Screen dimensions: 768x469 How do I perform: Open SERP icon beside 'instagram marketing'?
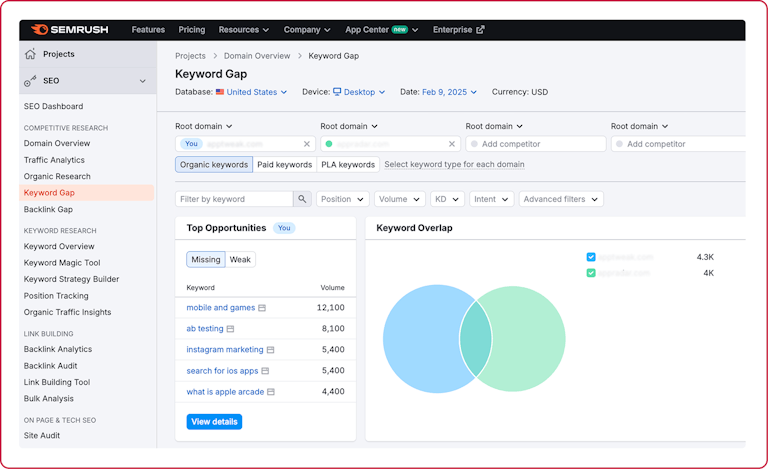(x=270, y=350)
